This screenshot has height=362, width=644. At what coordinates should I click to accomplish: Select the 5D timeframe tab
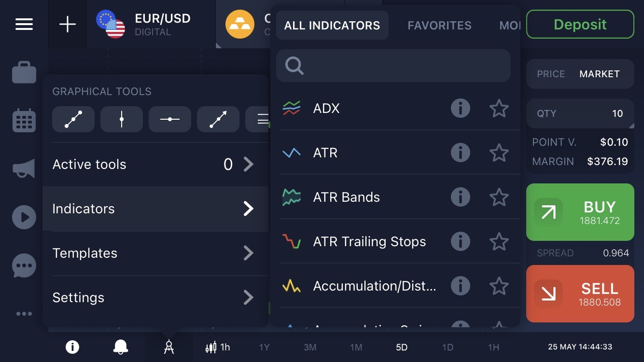(x=401, y=347)
